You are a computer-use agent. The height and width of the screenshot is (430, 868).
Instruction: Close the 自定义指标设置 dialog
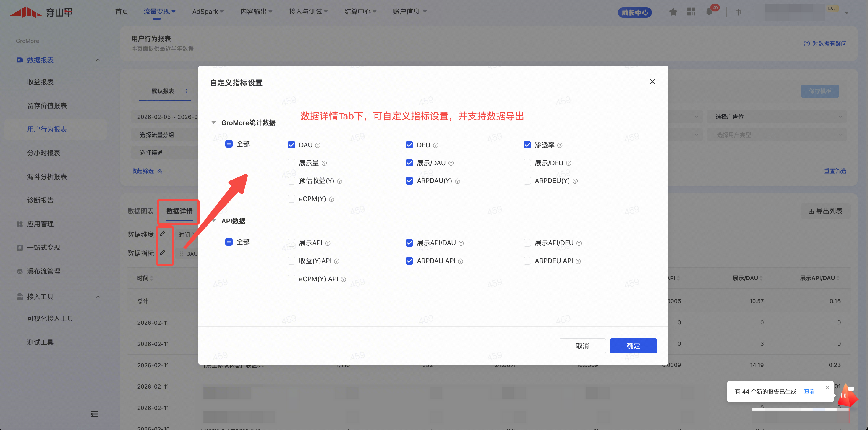pos(652,82)
